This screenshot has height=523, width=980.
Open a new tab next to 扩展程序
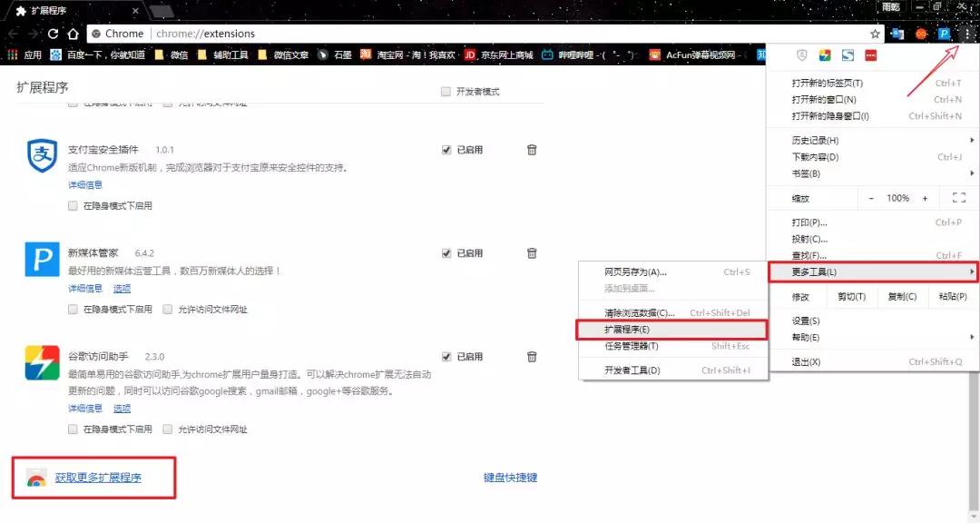[x=162, y=11]
